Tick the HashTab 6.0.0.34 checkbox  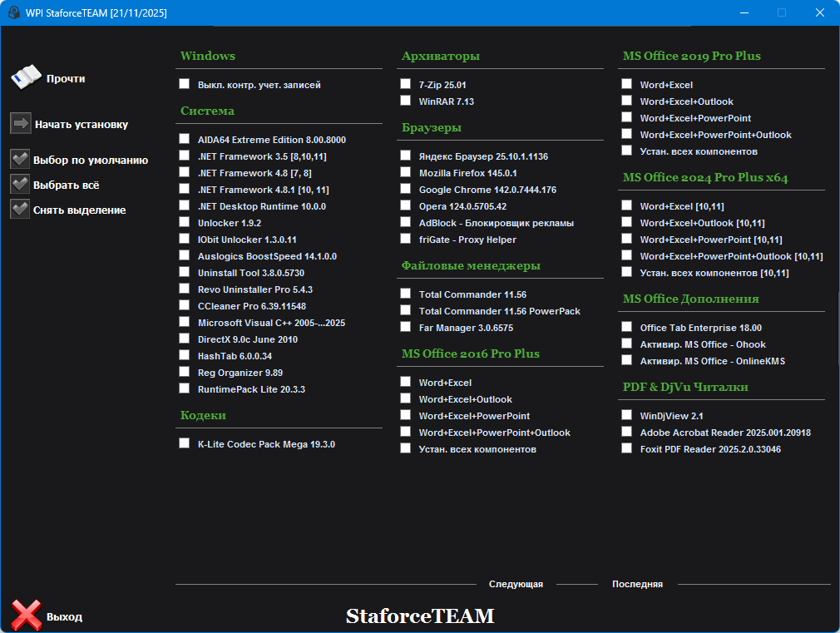coord(185,355)
